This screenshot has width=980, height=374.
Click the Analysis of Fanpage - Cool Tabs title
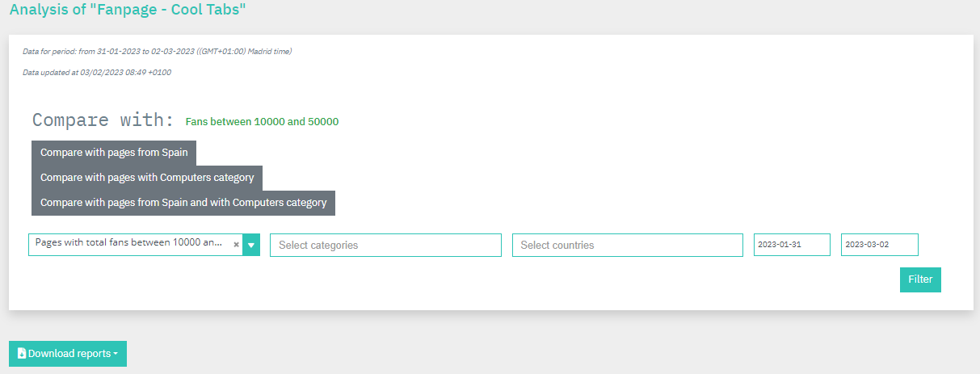point(128,10)
